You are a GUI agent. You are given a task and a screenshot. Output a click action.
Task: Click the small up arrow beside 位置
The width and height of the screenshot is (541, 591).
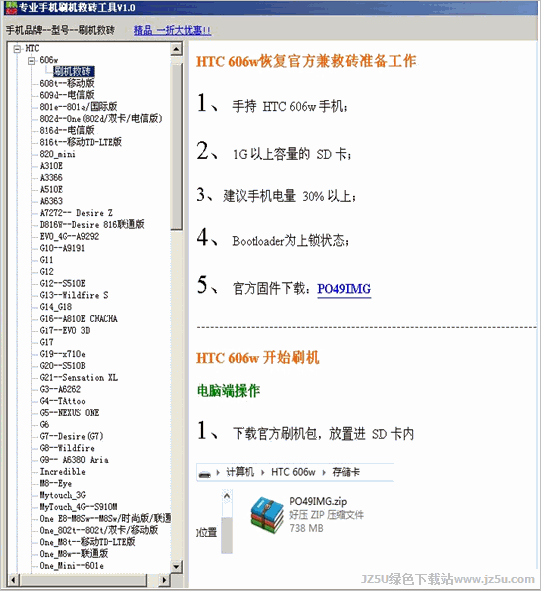[227, 497]
